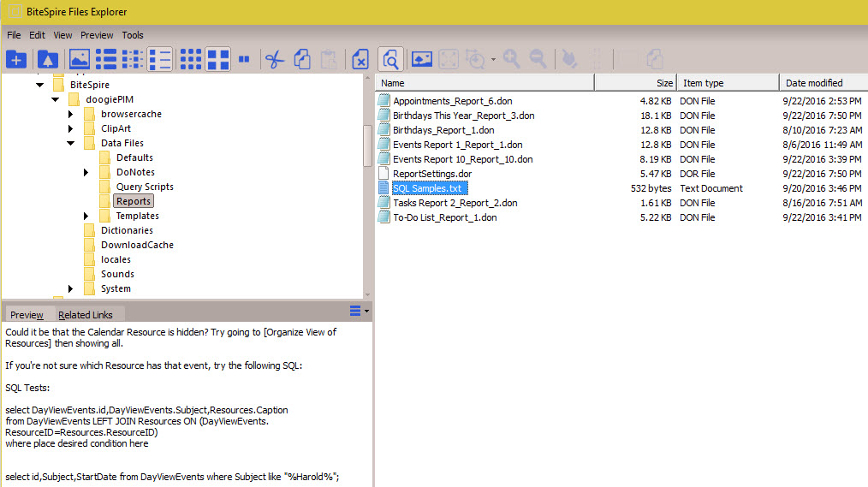Screen dimensions: 868x487
Task: Sort files by Name column header
Action: tap(485, 83)
